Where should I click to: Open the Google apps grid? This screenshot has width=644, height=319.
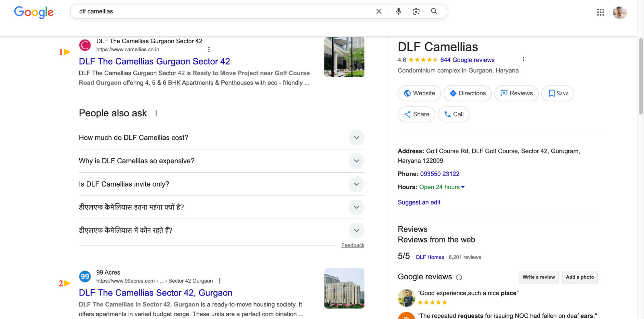tap(600, 12)
